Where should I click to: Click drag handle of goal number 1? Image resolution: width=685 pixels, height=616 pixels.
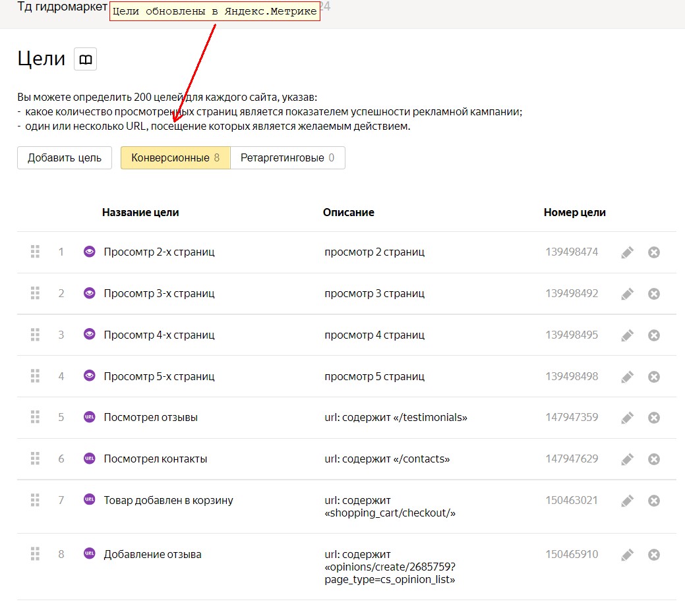pos(36,252)
